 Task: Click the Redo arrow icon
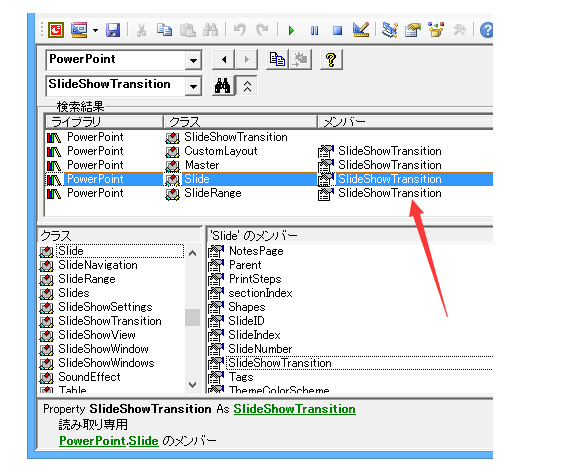click(262, 30)
